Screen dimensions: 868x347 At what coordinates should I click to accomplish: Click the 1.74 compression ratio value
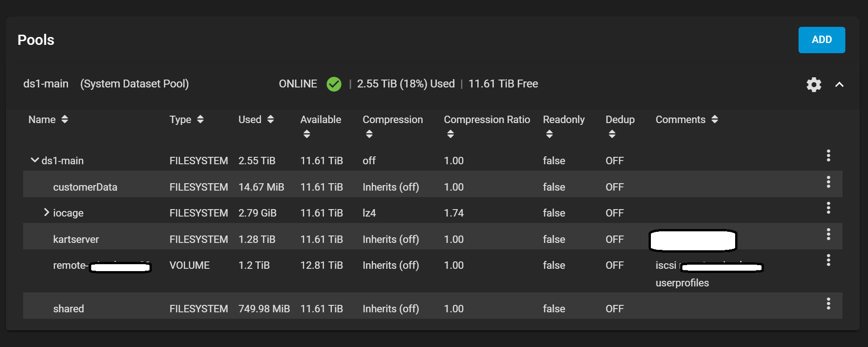click(454, 213)
